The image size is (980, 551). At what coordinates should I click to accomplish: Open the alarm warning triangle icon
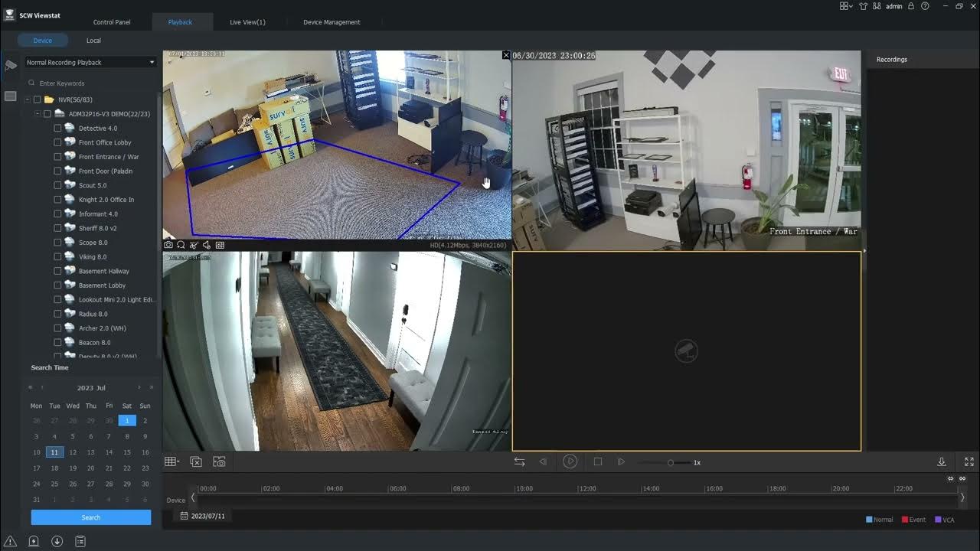pyautogui.click(x=11, y=541)
